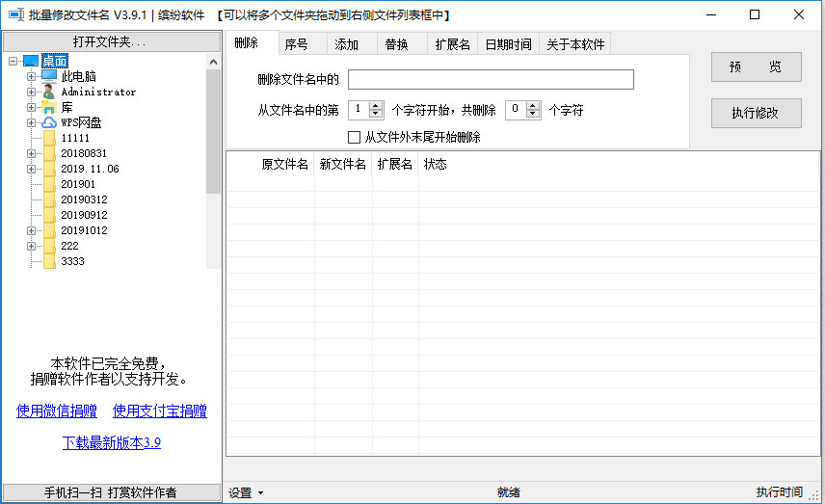The height and width of the screenshot is (504, 825).
Task: Decrease the starting character position spinner
Action: 376,114
